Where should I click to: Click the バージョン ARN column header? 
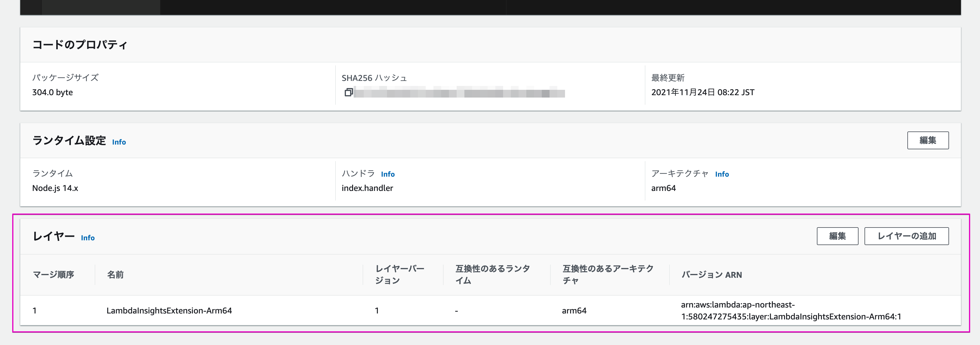tap(711, 274)
